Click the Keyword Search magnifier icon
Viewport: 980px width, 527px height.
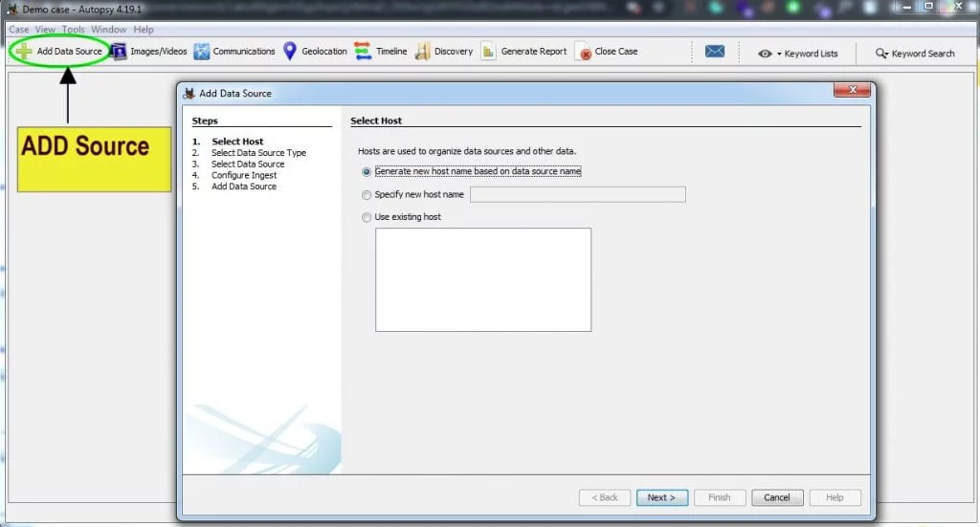click(x=881, y=54)
